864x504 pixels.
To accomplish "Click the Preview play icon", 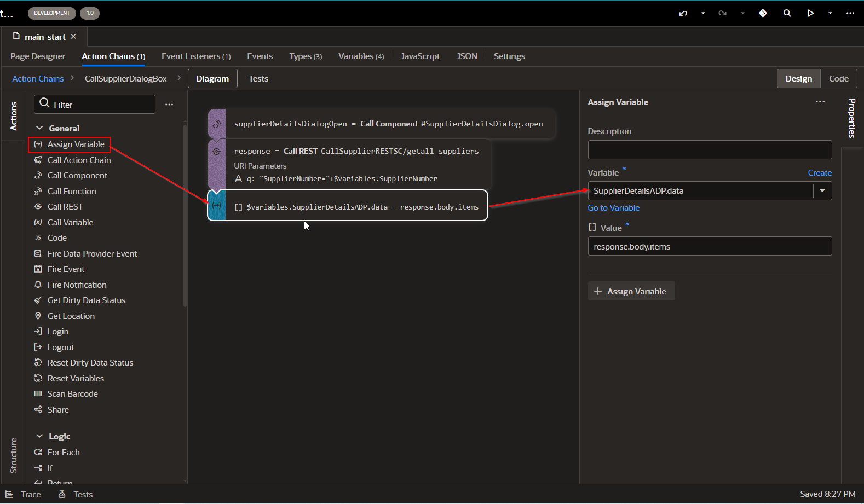I will click(x=810, y=13).
